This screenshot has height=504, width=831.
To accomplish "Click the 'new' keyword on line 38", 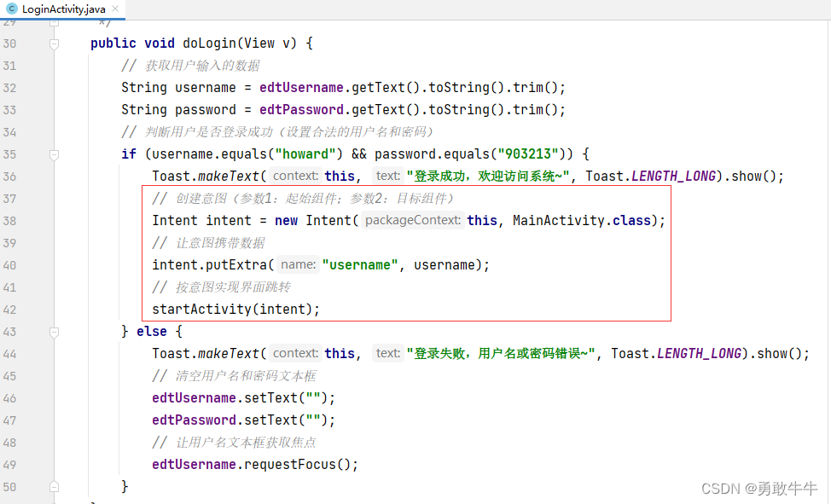I will coord(286,221).
